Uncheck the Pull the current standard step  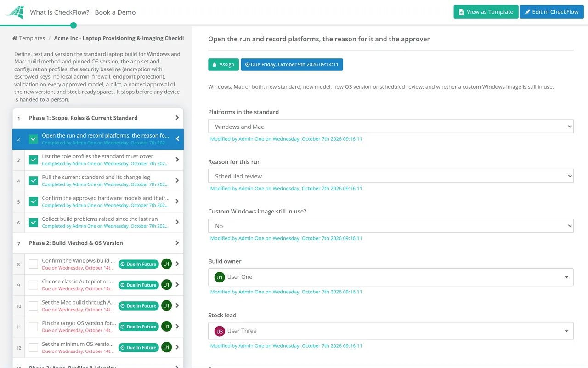34,181
